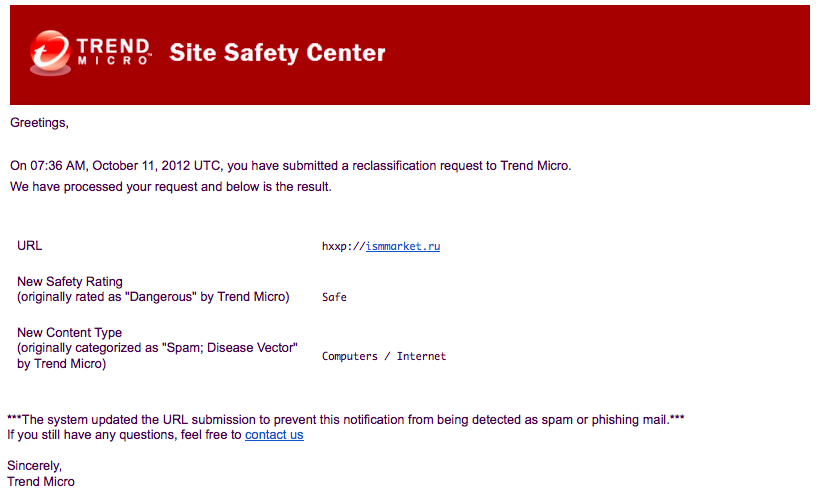Click the processed your request sentence
Screen dimensions: 820x495
pos(170,187)
